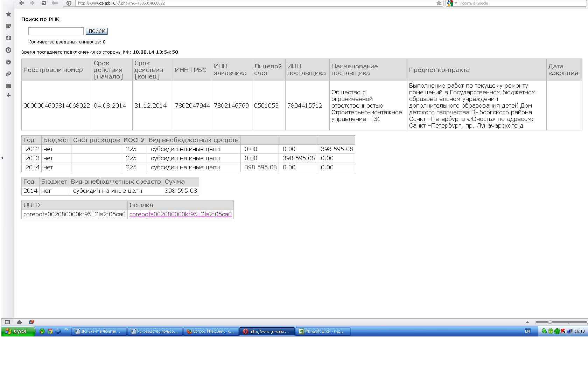
Task: Focus the Google search field
Action: (521, 3)
